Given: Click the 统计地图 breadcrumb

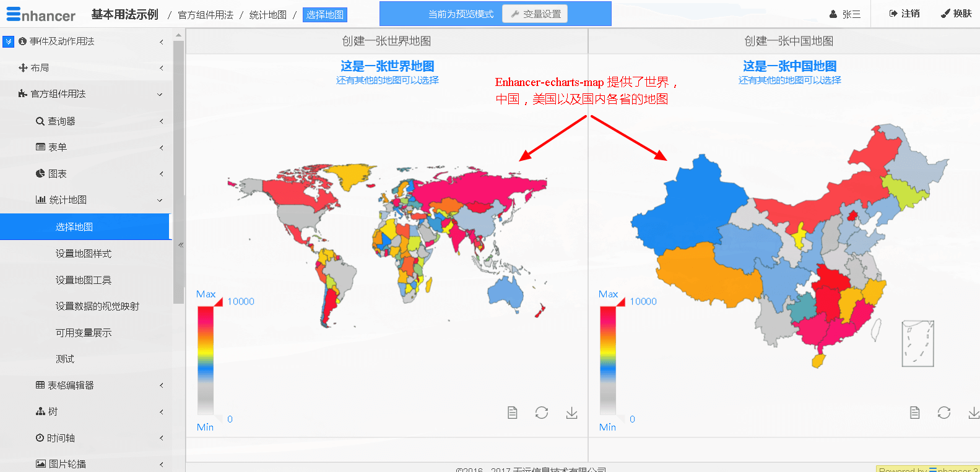Looking at the screenshot, I should tap(267, 15).
